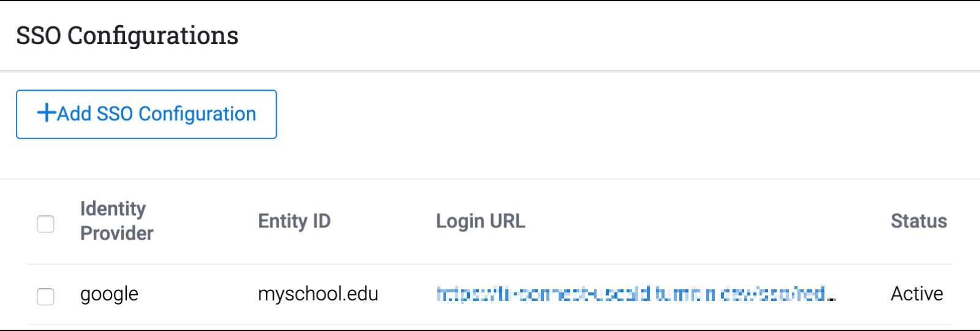Click the word 'Provider' in the column header
The image size is (980, 331).
(116, 234)
